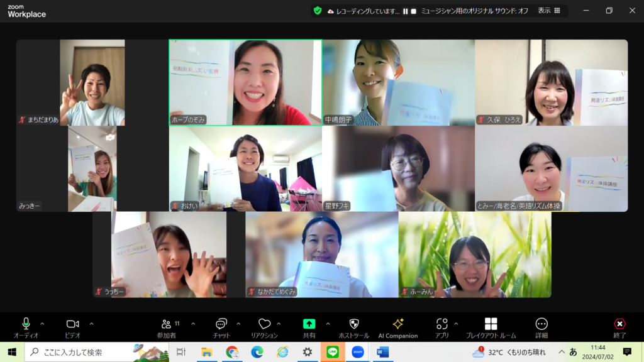Click the green share screen icon
644x362 pixels.
[309, 324]
